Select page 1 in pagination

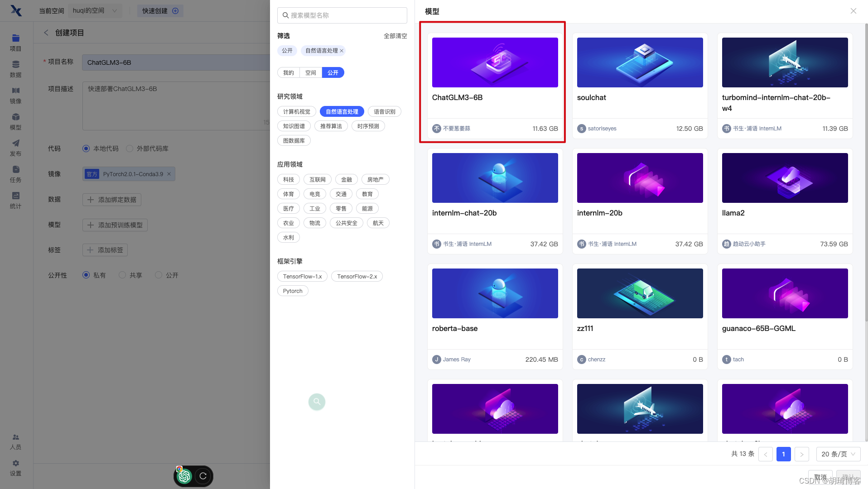coord(784,454)
